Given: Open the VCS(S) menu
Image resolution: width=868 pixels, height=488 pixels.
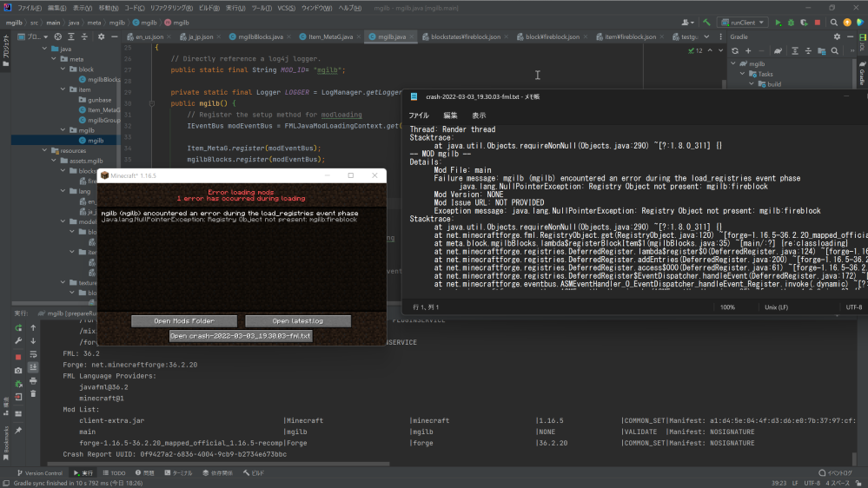Looking at the screenshot, I should point(286,8).
